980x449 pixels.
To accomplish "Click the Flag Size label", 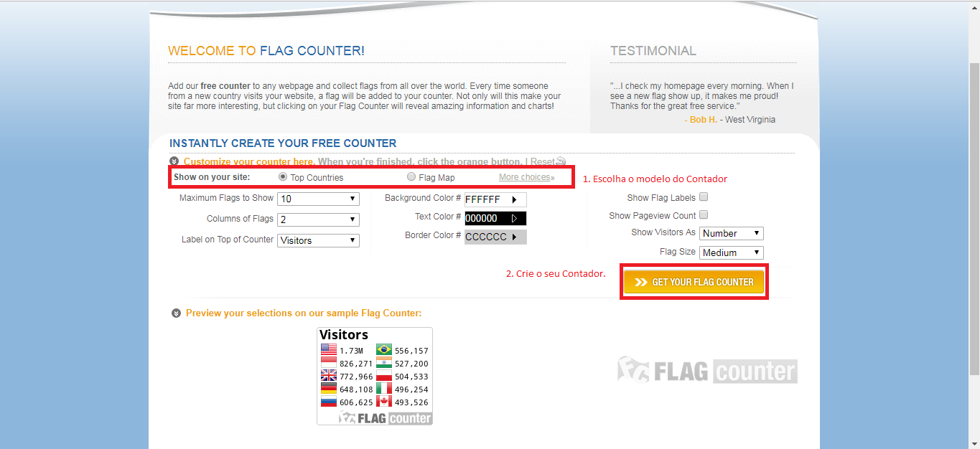I will (678, 252).
